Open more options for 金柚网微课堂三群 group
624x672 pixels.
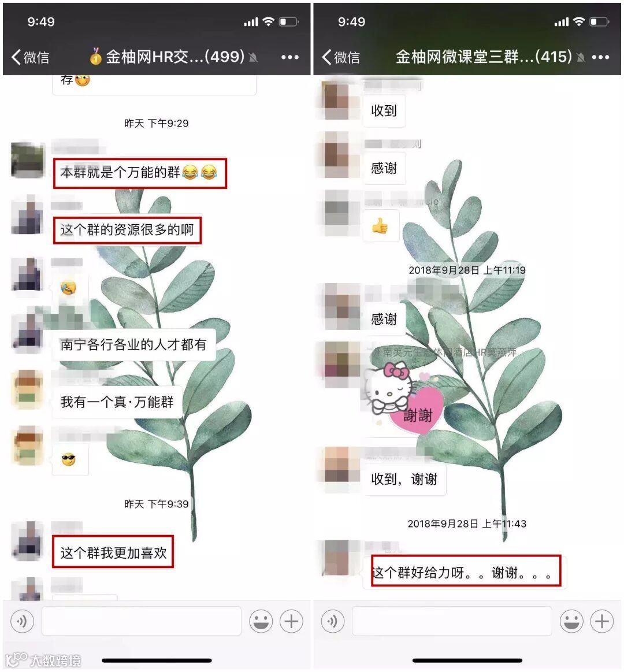click(600, 57)
